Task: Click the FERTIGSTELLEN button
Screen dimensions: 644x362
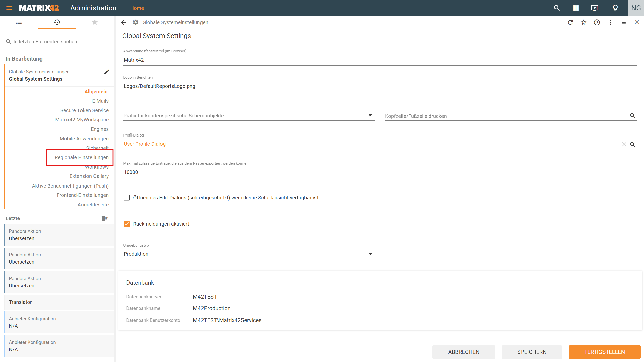Action: [x=605, y=352]
